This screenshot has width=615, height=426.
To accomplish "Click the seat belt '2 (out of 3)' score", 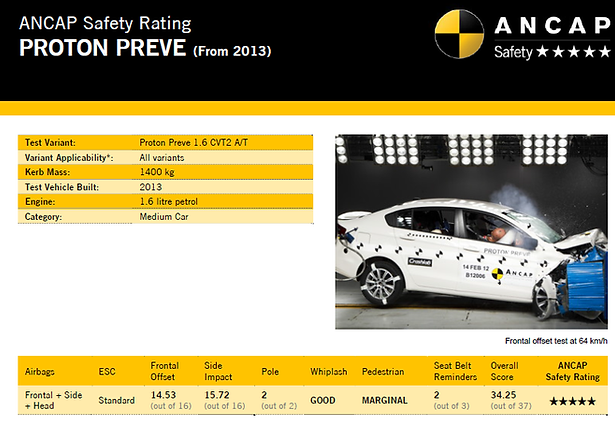I will (451, 400).
